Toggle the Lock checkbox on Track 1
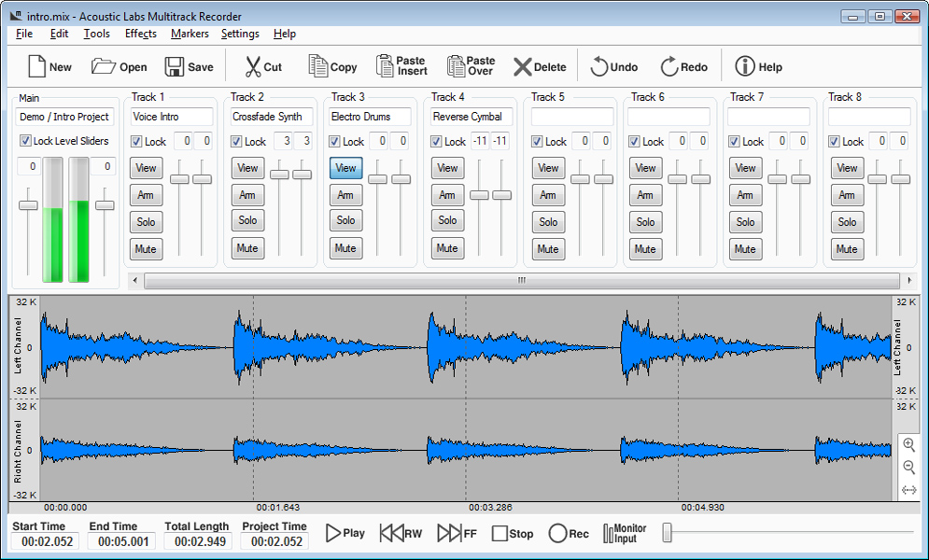This screenshot has height=560, width=929. click(x=136, y=142)
